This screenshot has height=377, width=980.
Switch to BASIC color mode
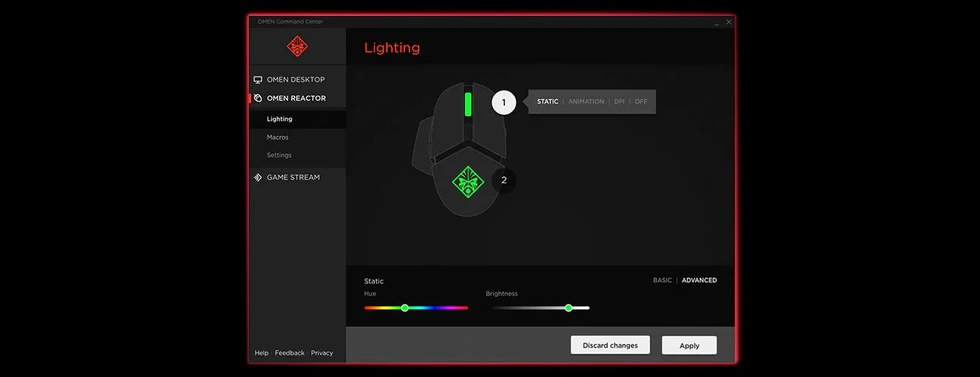pyautogui.click(x=662, y=280)
